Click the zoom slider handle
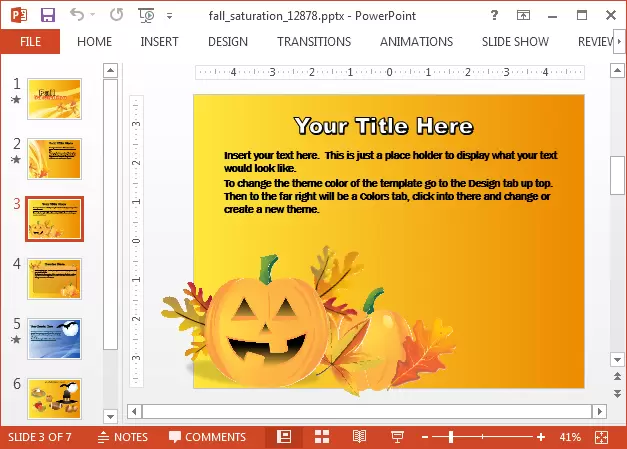The height and width of the screenshot is (449, 627). point(451,437)
